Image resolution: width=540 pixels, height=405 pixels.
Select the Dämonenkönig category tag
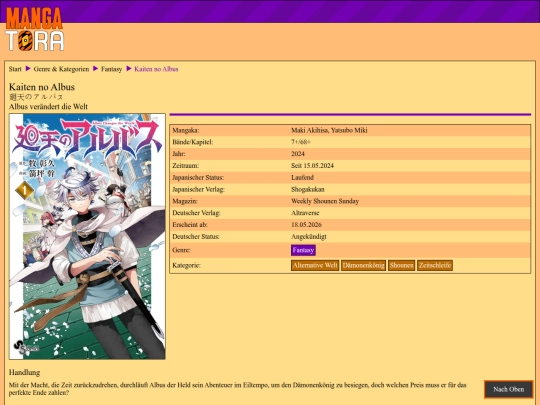[x=363, y=265]
